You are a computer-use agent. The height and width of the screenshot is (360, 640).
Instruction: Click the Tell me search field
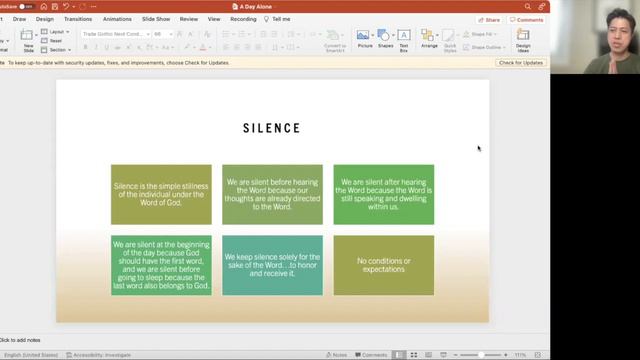[277, 19]
